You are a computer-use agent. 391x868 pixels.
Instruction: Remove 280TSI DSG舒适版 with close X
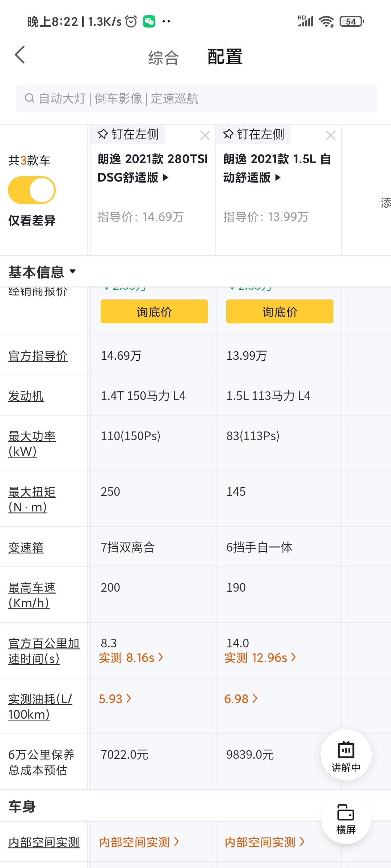click(x=205, y=136)
